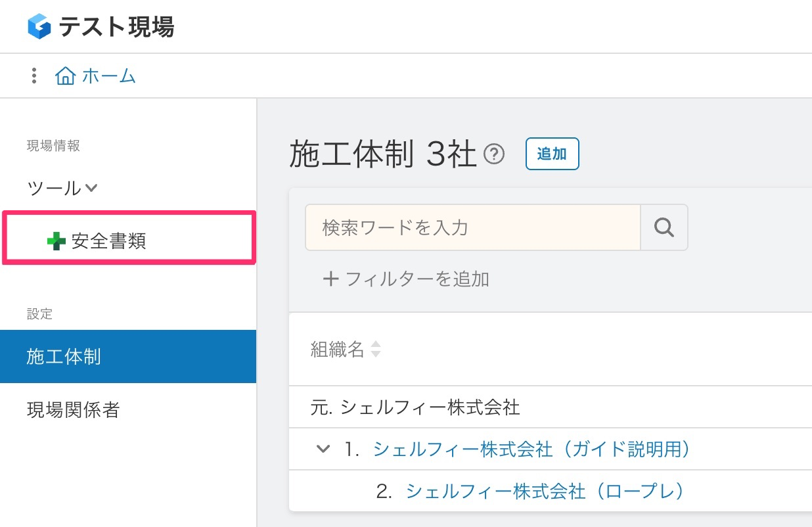Click the plus icon for filter
Image resolution: width=812 pixels, height=527 pixels.
click(331, 279)
